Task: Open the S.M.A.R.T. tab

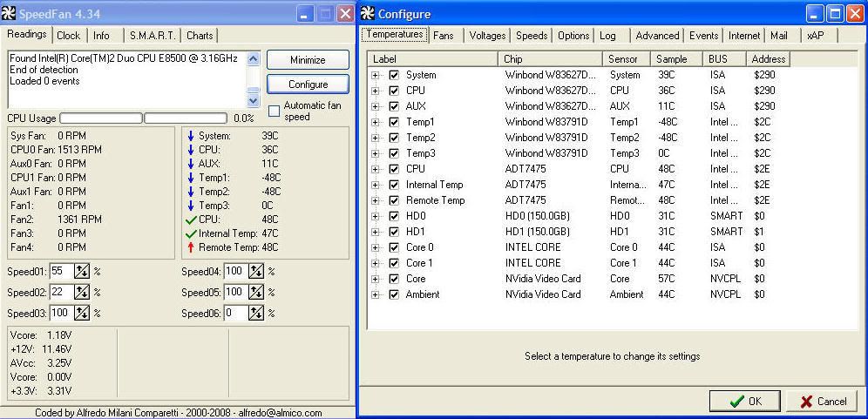Action: tap(153, 36)
